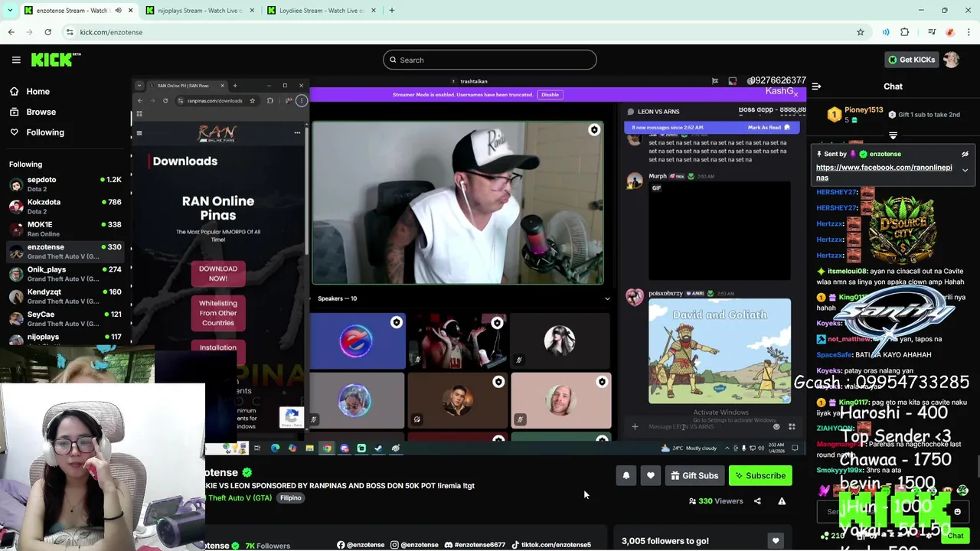The image size is (980, 551).
Task: Click the Browse icon in Kick sidebar
Action: click(14, 112)
